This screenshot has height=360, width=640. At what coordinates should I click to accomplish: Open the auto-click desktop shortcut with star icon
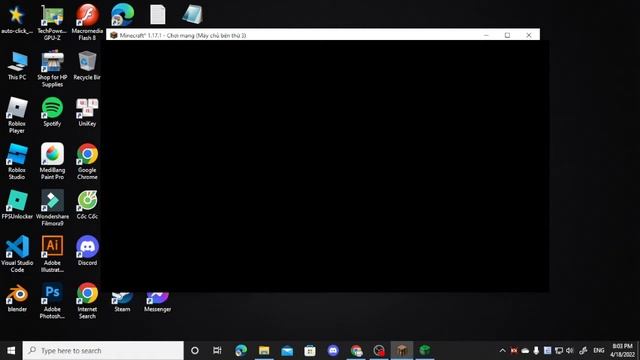point(17,19)
